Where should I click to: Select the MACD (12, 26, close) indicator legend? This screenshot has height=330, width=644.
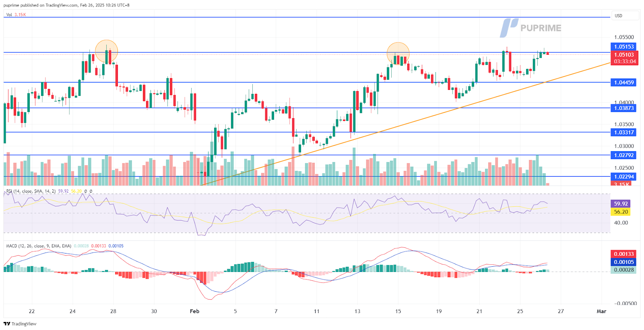65,246
